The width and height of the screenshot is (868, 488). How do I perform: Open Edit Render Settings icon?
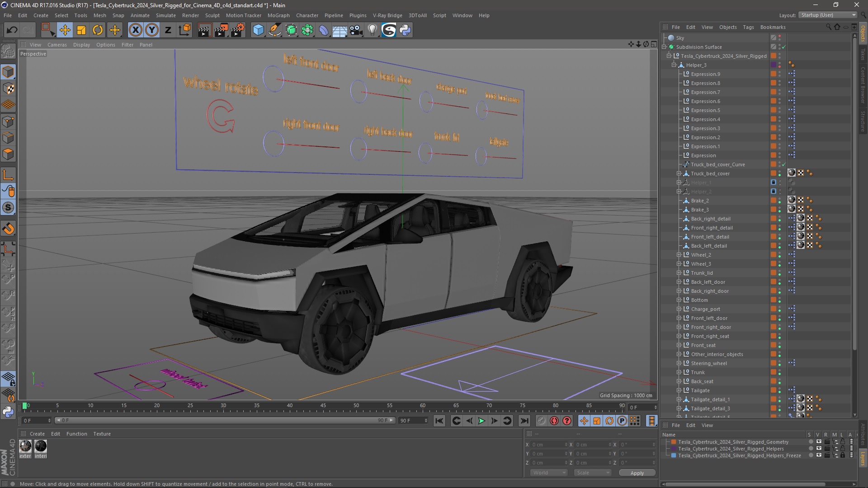tap(238, 30)
